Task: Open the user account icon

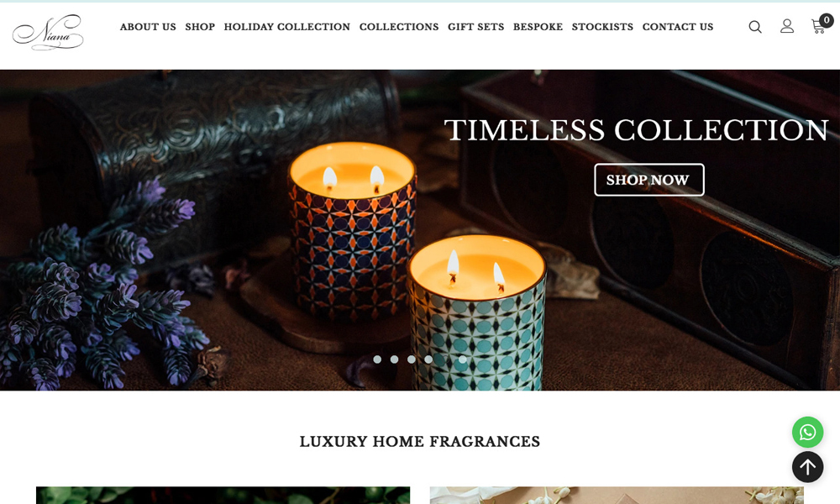Action: pos(786,26)
